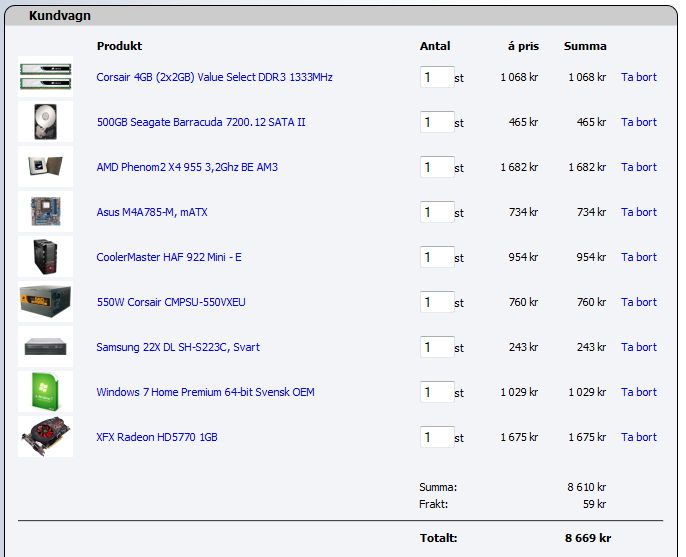Focus quantity field for CoolerMaster HAF 922
This screenshot has height=557, width=686.
[437, 257]
